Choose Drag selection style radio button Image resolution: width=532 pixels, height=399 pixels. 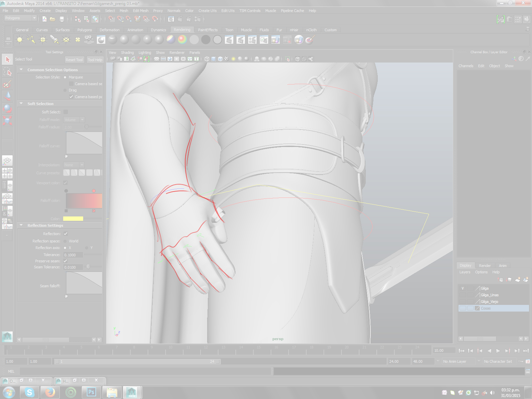(x=65, y=90)
